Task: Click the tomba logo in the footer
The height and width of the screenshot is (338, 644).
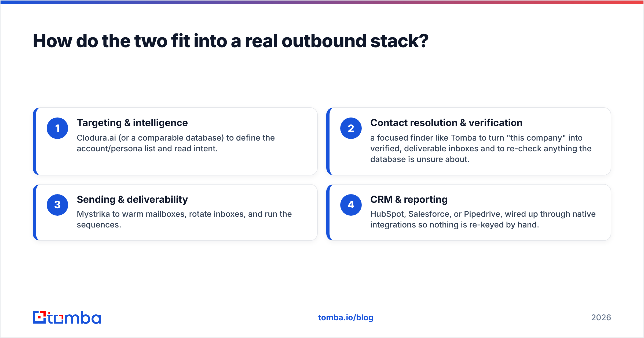Action: pos(67,317)
